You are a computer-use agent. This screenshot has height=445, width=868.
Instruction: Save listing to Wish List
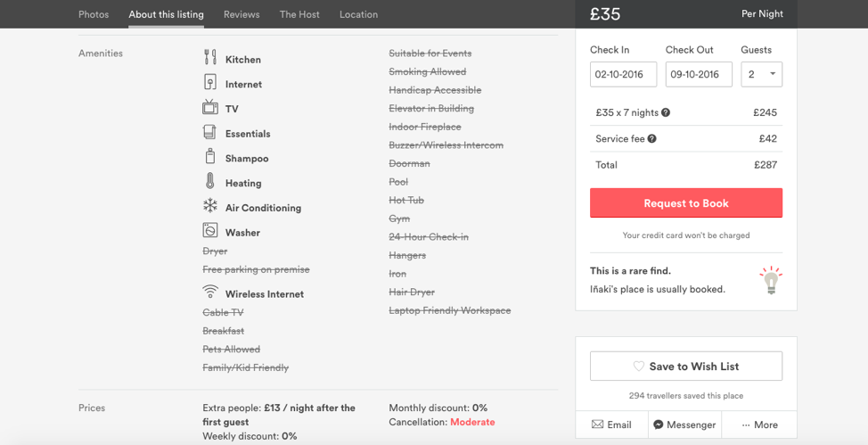point(686,366)
